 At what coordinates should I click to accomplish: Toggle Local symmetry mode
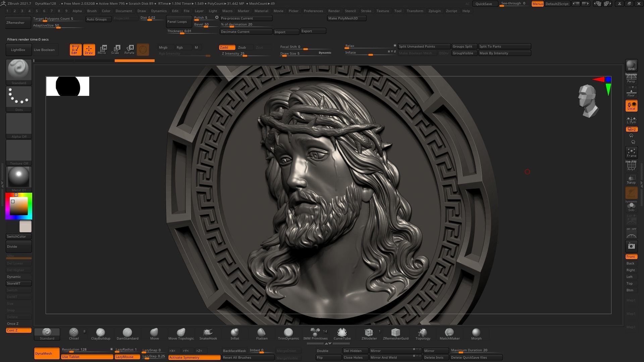(x=631, y=106)
